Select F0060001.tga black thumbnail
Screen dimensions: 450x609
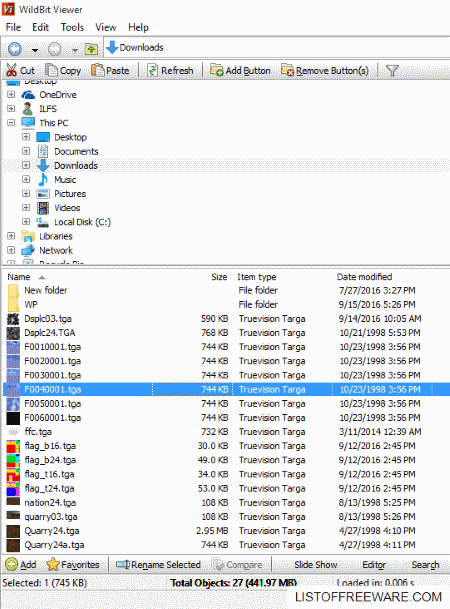(x=13, y=418)
